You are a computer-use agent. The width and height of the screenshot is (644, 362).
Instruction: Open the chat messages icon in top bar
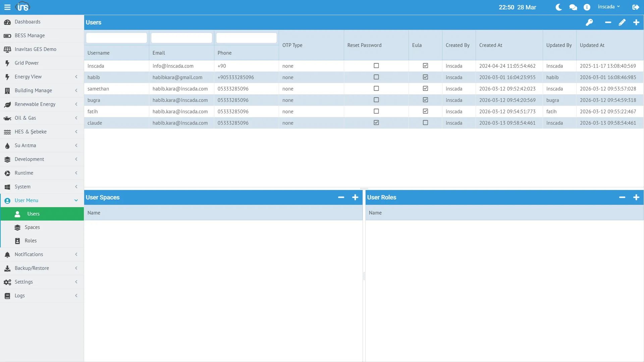(x=573, y=7)
